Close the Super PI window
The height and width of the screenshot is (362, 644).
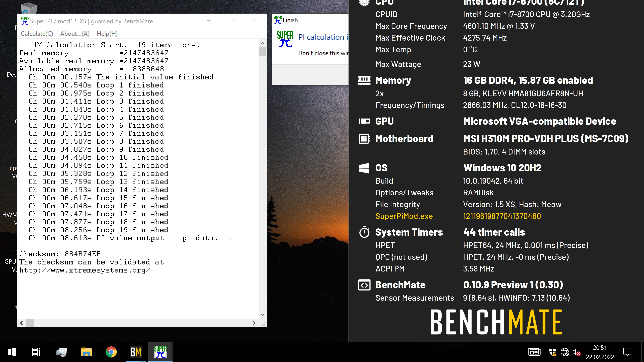tap(255, 21)
